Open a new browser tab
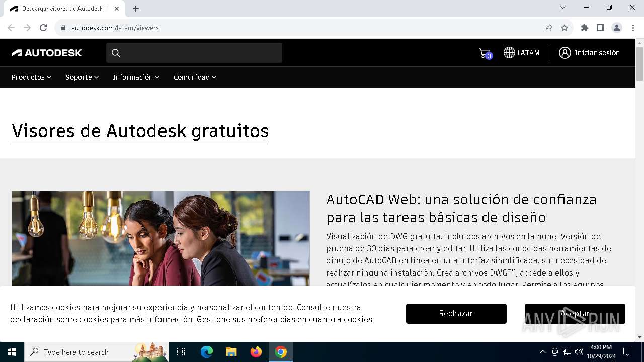The height and width of the screenshot is (362, 644). coord(136,9)
